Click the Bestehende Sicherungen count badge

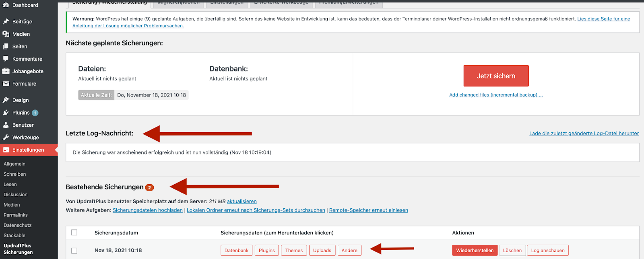click(149, 187)
